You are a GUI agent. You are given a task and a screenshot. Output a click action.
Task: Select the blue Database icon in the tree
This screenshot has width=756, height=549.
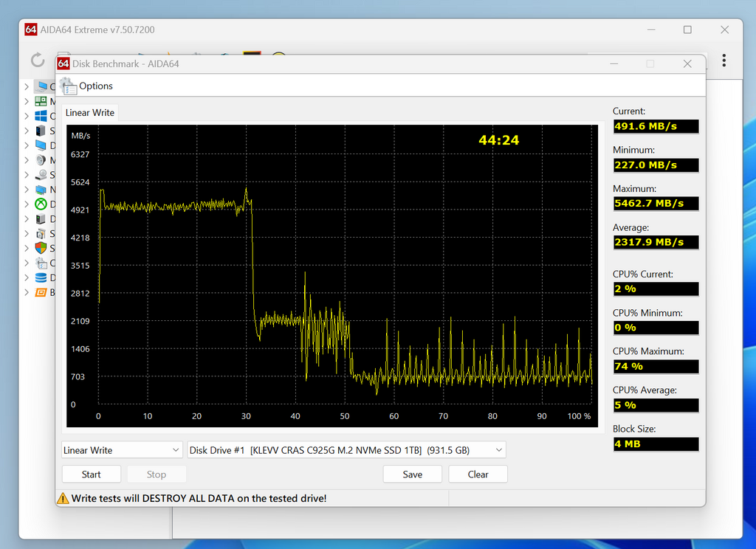point(41,277)
